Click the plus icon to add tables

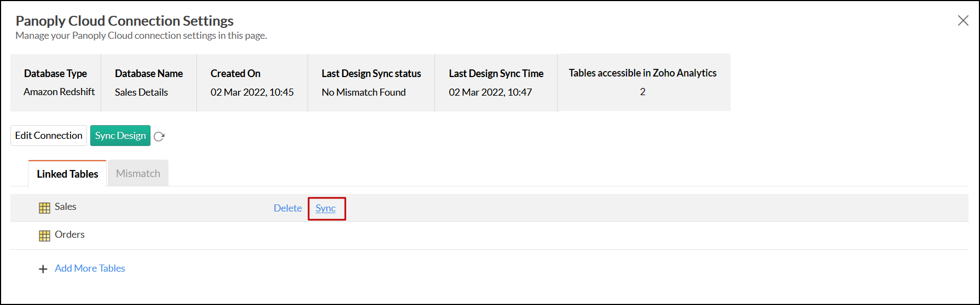pyautogui.click(x=43, y=269)
